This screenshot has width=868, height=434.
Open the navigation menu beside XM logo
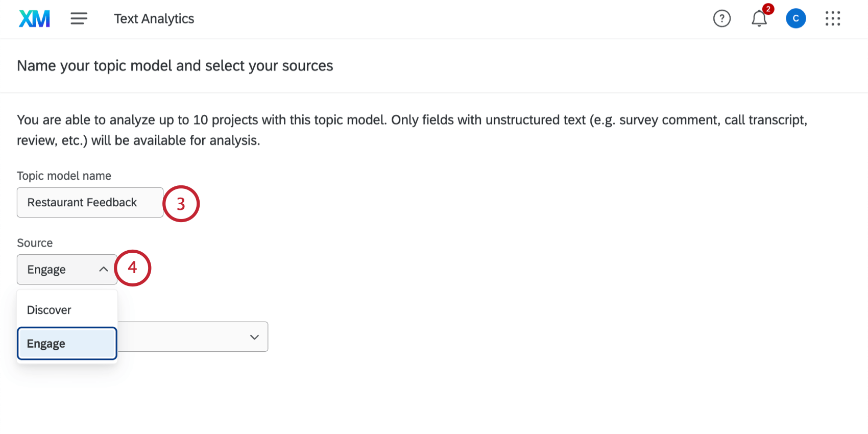79,18
